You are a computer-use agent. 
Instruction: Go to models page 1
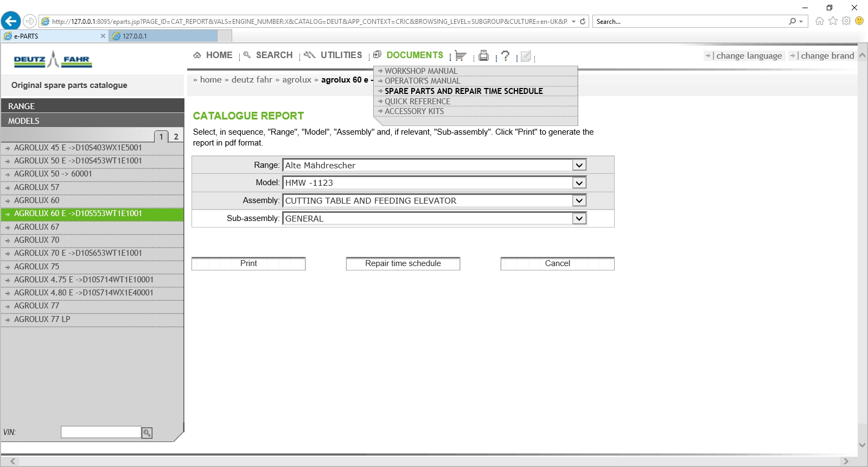161,137
